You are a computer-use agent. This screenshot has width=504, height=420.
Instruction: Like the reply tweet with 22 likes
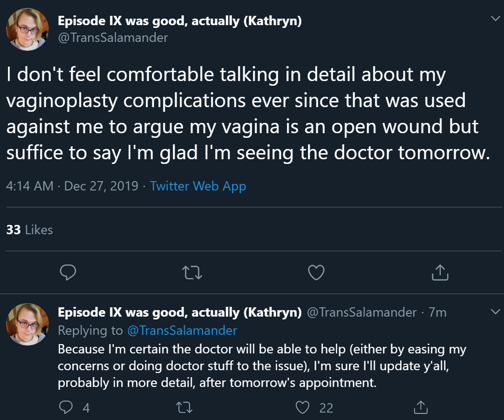pyautogui.click(x=303, y=407)
